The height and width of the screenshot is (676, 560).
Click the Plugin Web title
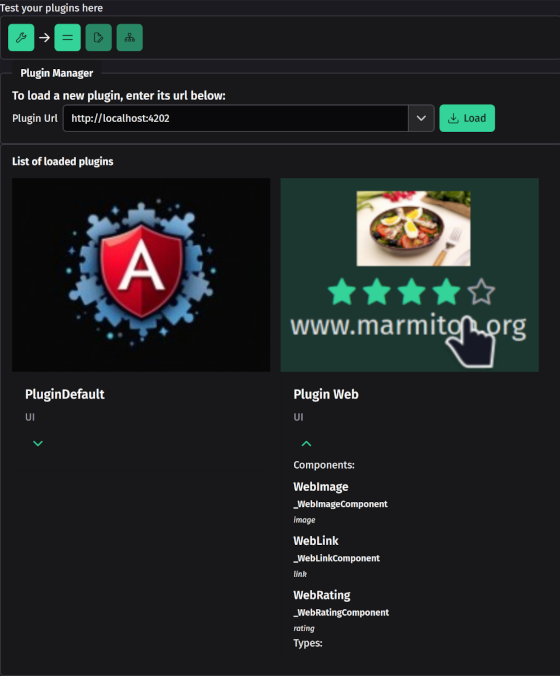tap(326, 394)
